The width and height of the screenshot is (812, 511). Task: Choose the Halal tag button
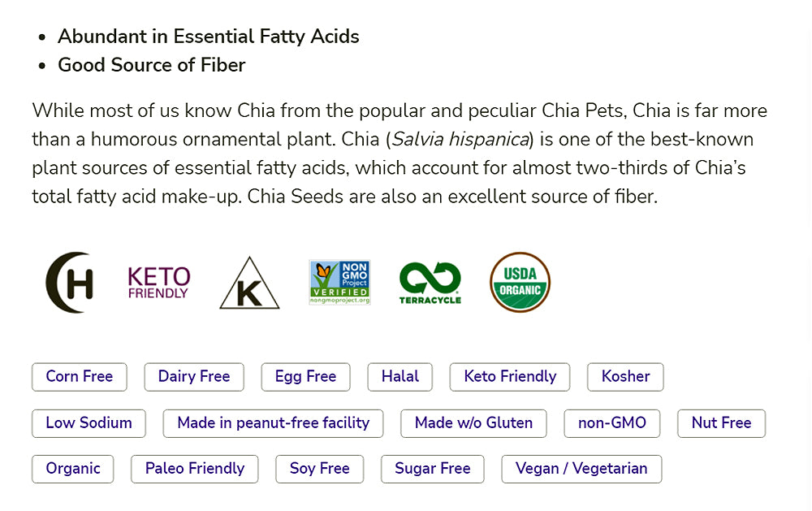tap(400, 377)
